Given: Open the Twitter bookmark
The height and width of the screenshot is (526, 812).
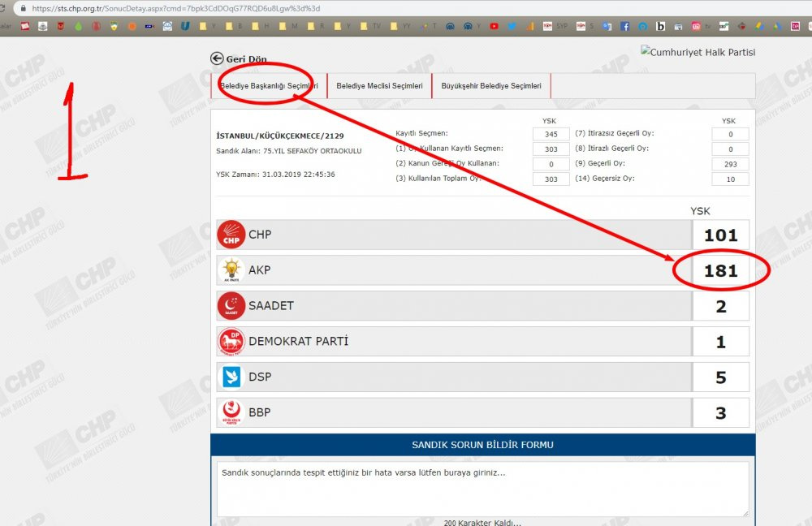Looking at the screenshot, I should (x=512, y=26).
